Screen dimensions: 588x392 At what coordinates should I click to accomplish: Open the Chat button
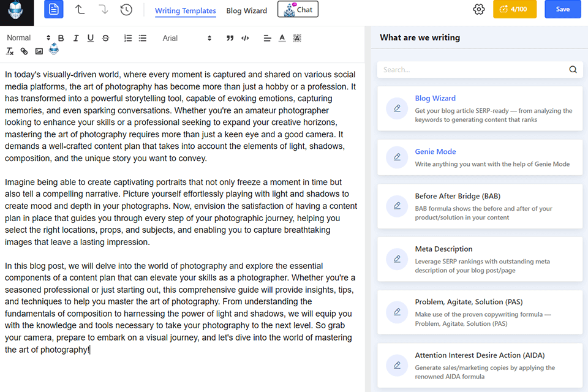(x=298, y=10)
